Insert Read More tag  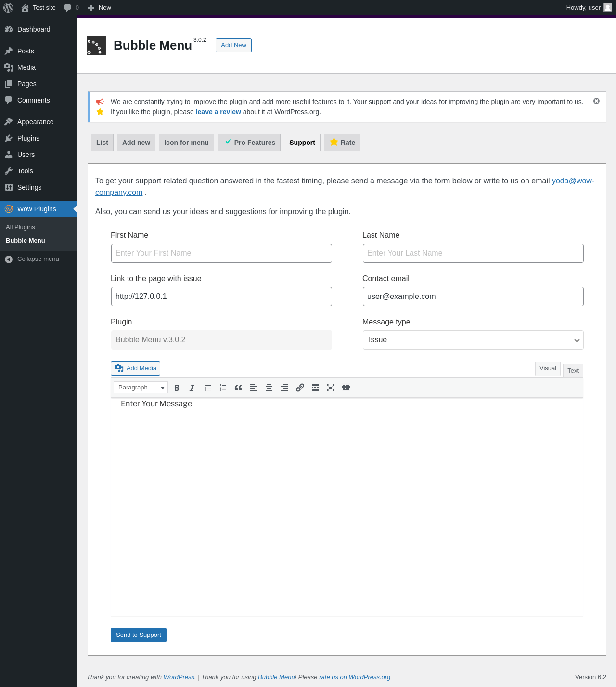click(x=315, y=388)
